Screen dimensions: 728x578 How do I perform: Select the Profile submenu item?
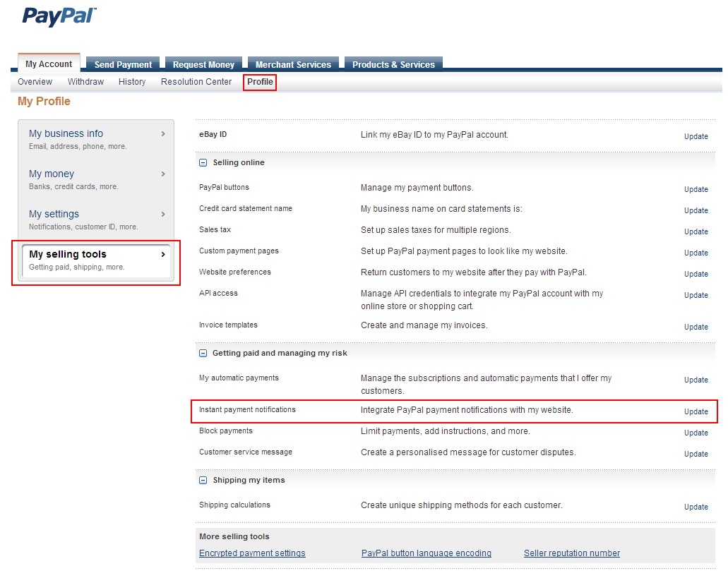pyautogui.click(x=260, y=82)
